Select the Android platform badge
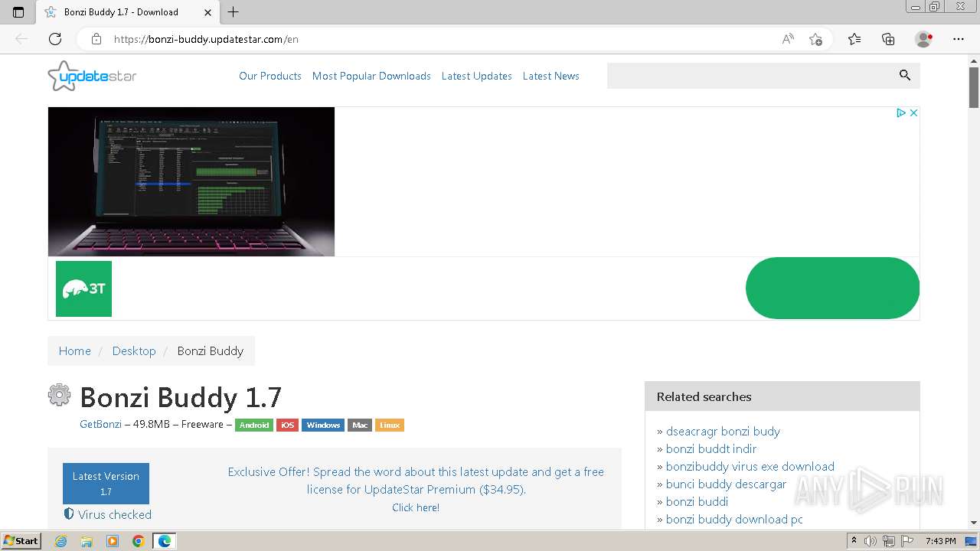The height and width of the screenshot is (551, 980). [254, 425]
